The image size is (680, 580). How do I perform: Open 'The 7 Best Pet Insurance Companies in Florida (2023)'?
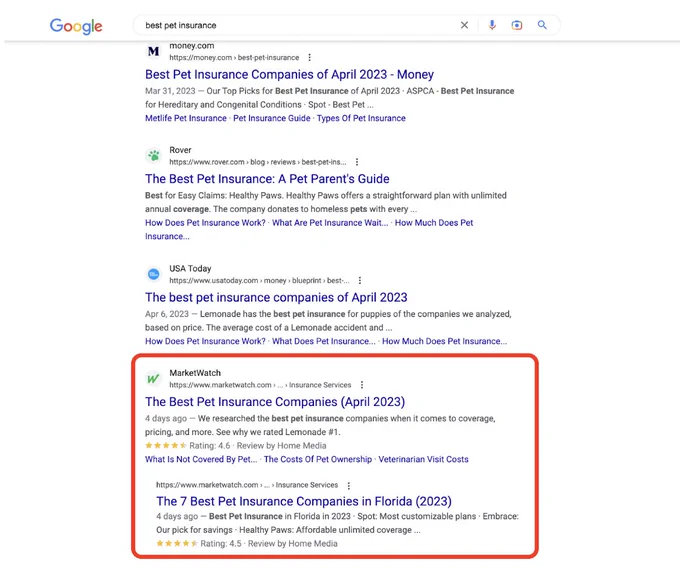[304, 501]
